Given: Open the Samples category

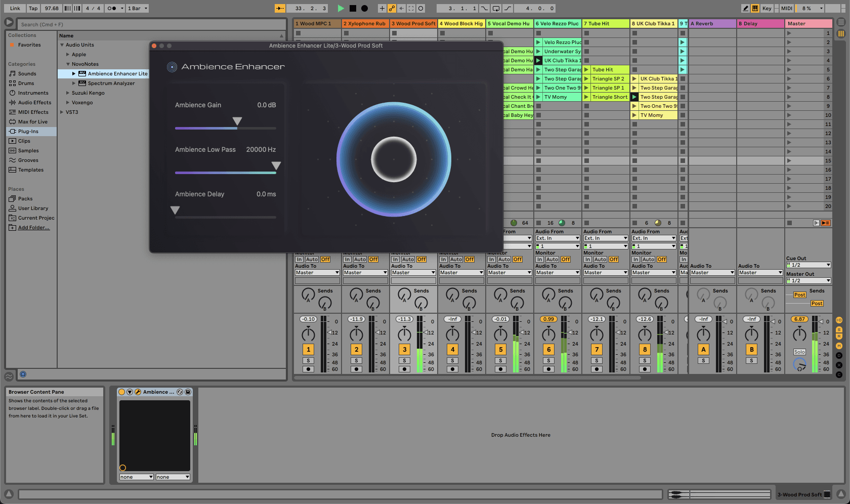Looking at the screenshot, I should [x=28, y=151].
